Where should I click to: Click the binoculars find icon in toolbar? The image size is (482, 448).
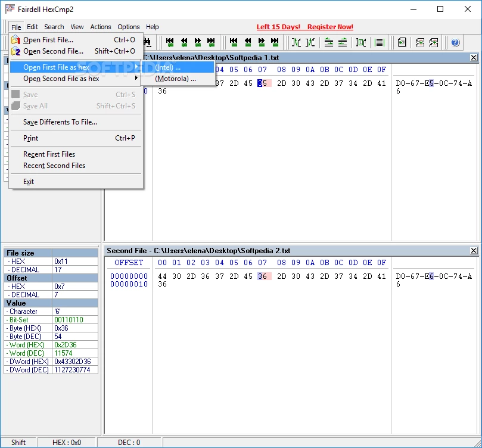point(147,42)
